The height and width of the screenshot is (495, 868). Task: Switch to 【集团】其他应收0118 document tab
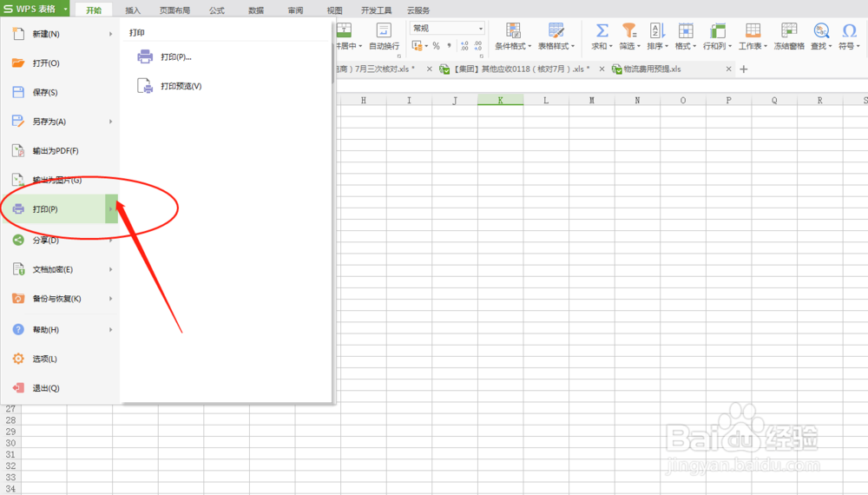515,69
